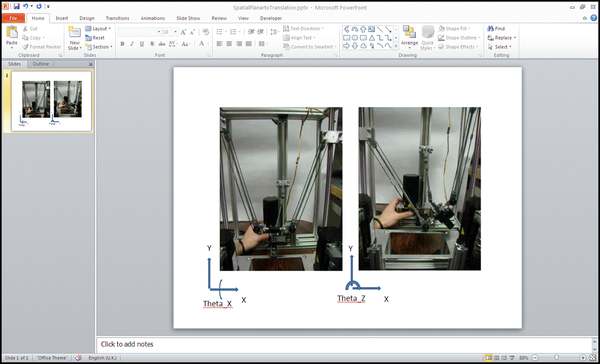Open the font size dropdown

175,32
